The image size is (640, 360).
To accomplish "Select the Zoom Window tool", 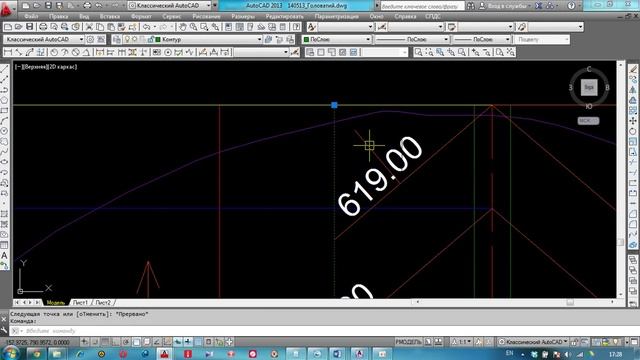I will pos(418,52).
